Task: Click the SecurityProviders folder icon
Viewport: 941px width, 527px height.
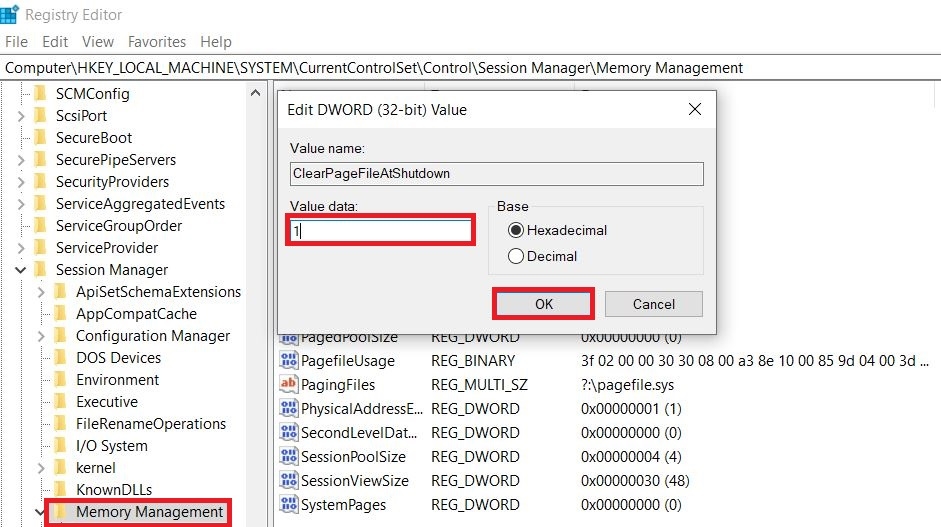Action: (x=40, y=182)
